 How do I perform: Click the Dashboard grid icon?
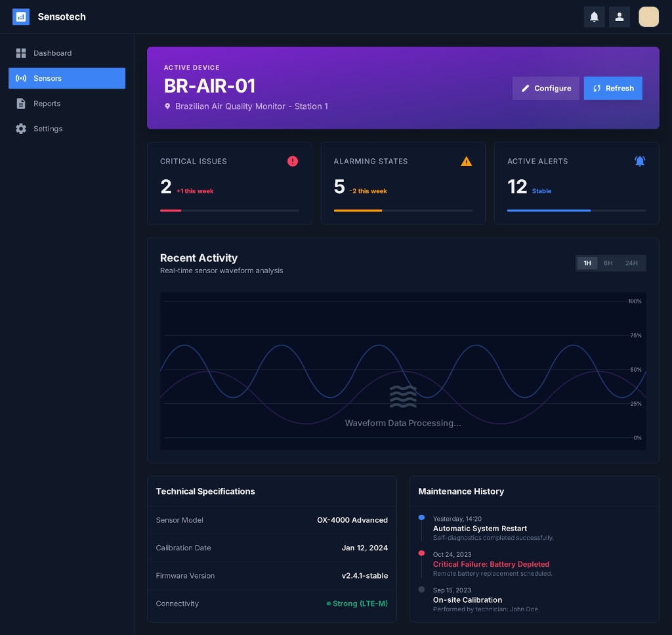(x=21, y=53)
